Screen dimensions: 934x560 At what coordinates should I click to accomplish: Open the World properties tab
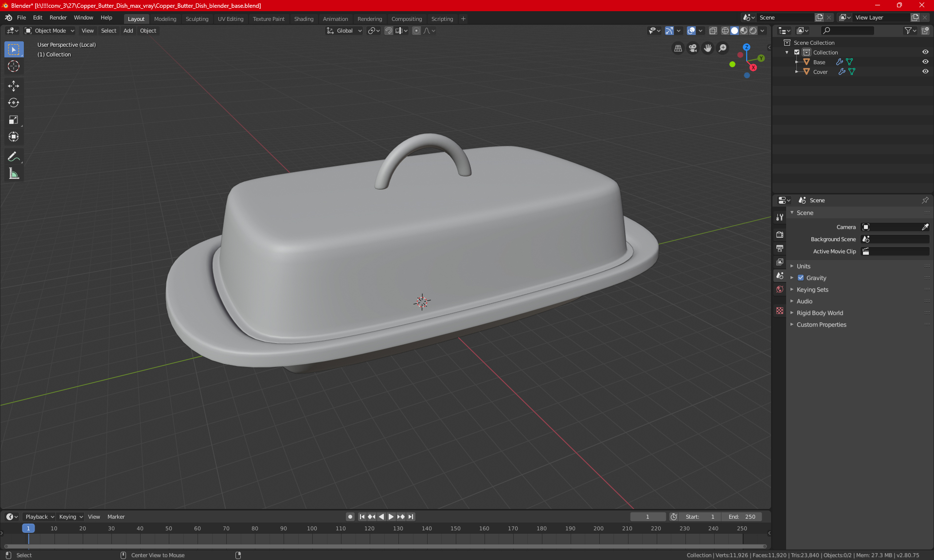pyautogui.click(x=780, y=289)
